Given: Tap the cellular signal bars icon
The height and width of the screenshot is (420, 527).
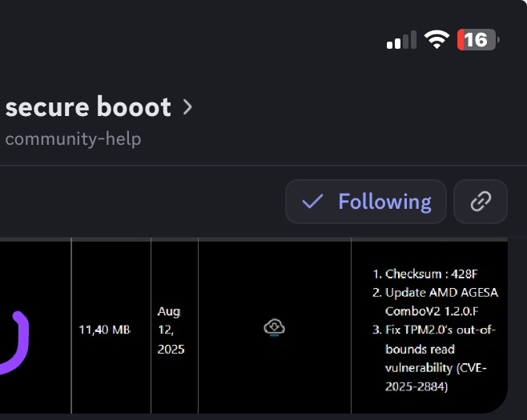Looking at the screenshot, I should [401, 40].
